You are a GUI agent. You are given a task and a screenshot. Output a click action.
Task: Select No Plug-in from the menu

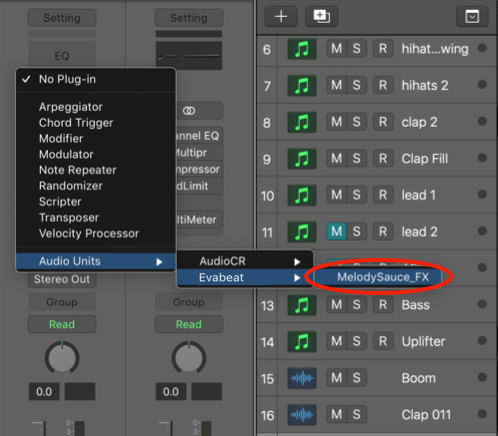(96, 79)
